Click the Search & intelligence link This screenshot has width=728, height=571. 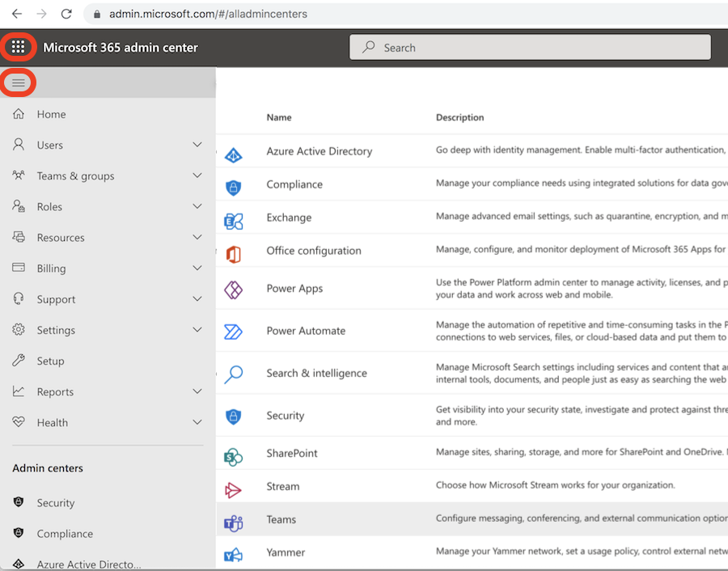(x=317, y=373)
